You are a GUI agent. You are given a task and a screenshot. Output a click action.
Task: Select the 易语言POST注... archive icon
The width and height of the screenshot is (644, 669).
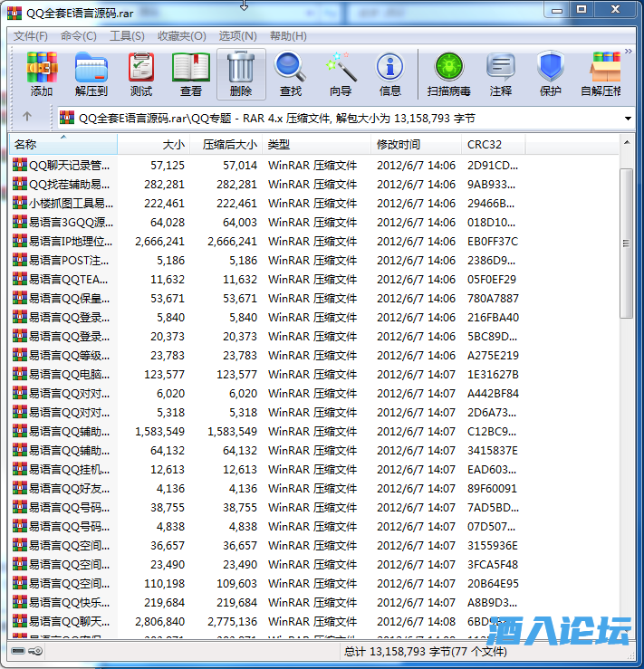coord(20,260)
